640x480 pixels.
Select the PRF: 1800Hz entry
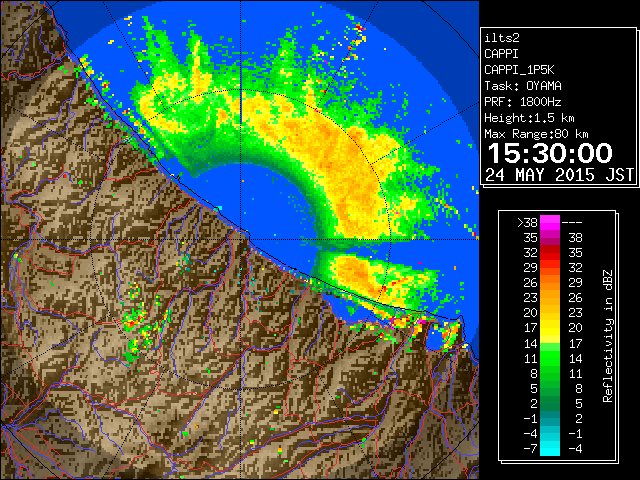tap(523, 102)
